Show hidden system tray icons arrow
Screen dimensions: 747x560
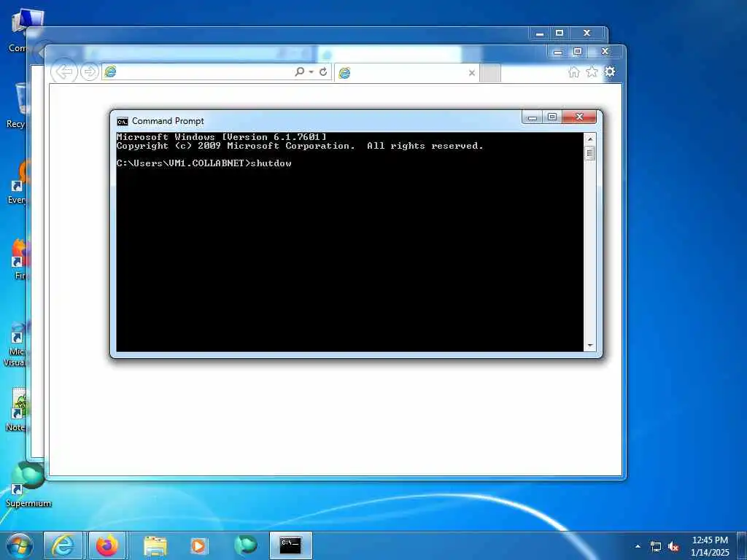tap(638, 547)
